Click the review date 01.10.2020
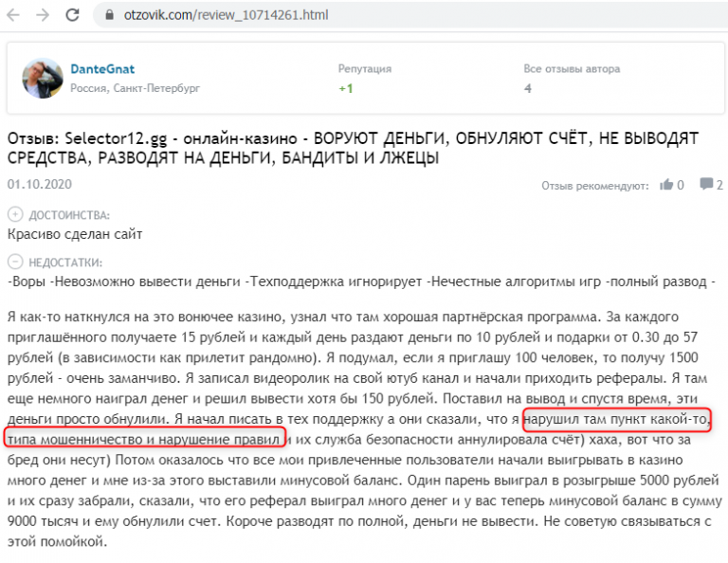The width and height of the screenshot is (728, 563). tap(39, 184)
